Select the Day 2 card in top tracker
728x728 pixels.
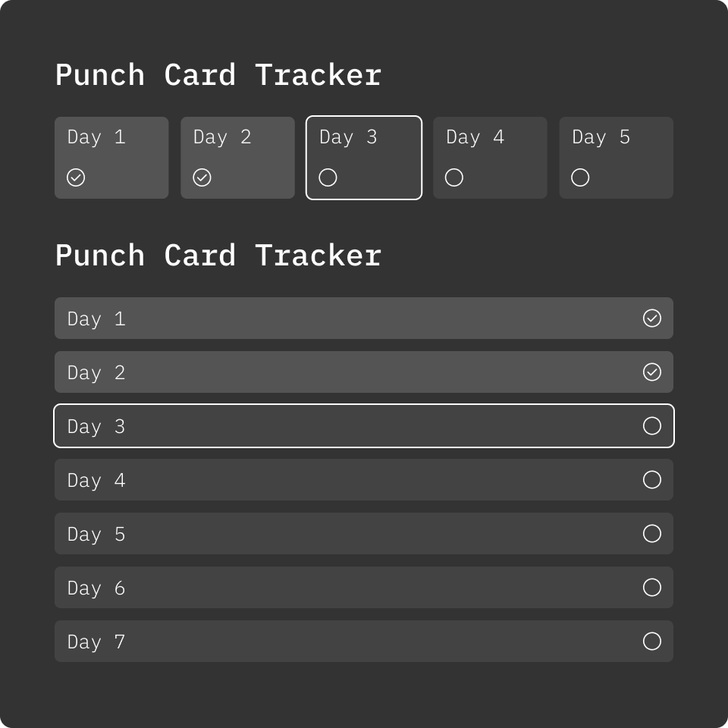coord(237,158)
